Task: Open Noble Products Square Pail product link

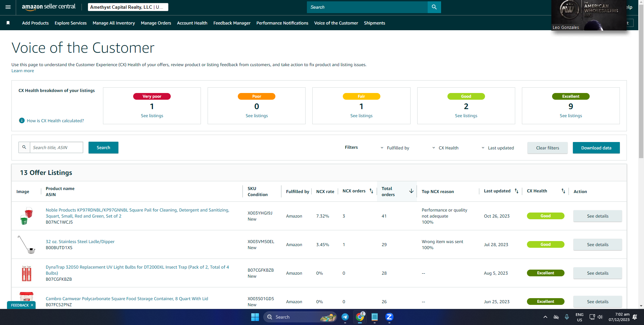Action: pyautogui.click(x=138, y=213)
